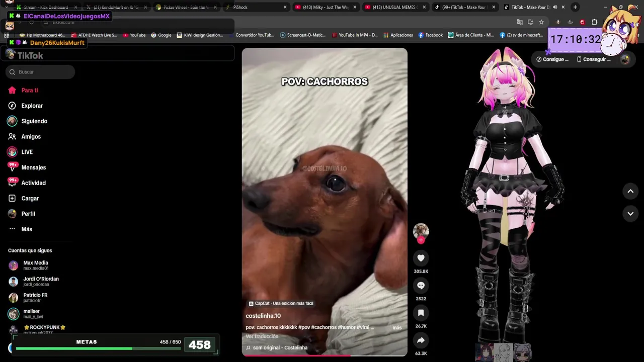Click the Buscar search field

click(40, 72)
